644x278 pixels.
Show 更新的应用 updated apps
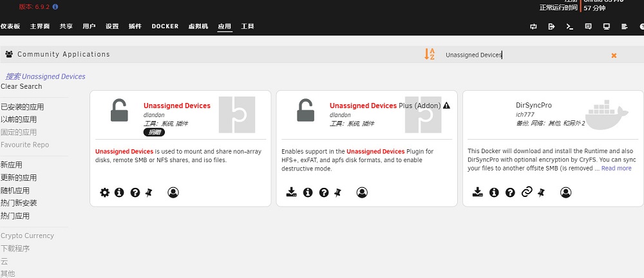[x=19, y=178]
